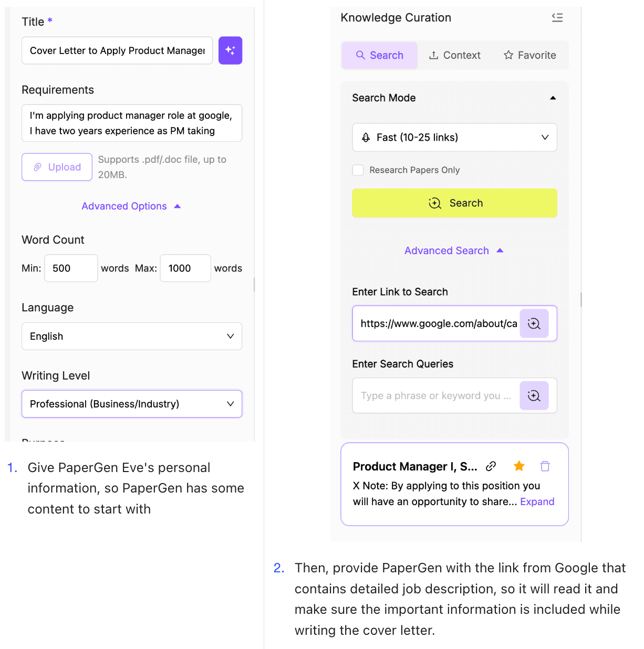Click inside the Min word count field
The image size is (644, 649).
tap(71, 268)
